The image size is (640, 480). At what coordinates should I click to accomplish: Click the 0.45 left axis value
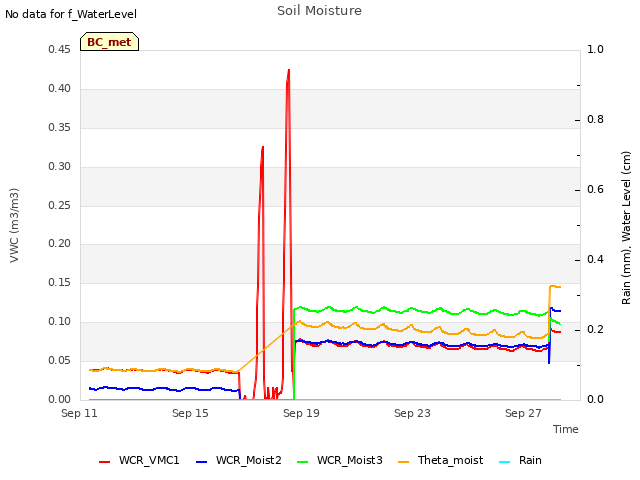[x=59, y=50]
